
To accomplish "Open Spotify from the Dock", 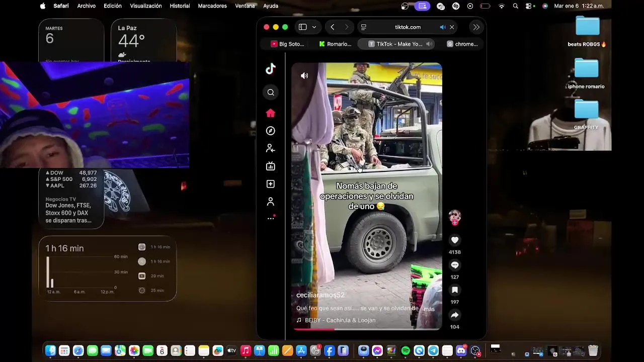I will click(406, 351).
